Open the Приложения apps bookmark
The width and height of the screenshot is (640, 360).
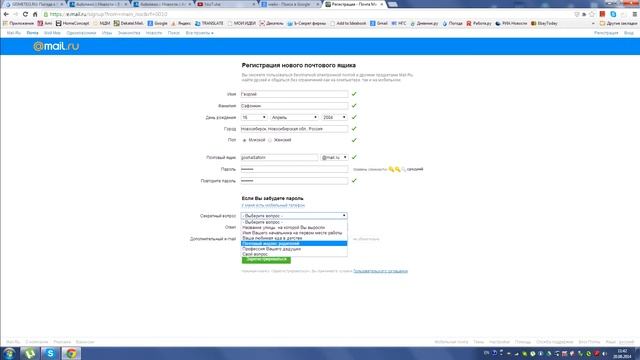(18, 24)
